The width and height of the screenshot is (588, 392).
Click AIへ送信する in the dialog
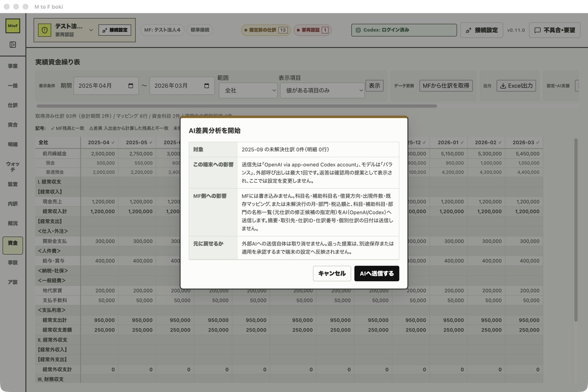point(377,274)
